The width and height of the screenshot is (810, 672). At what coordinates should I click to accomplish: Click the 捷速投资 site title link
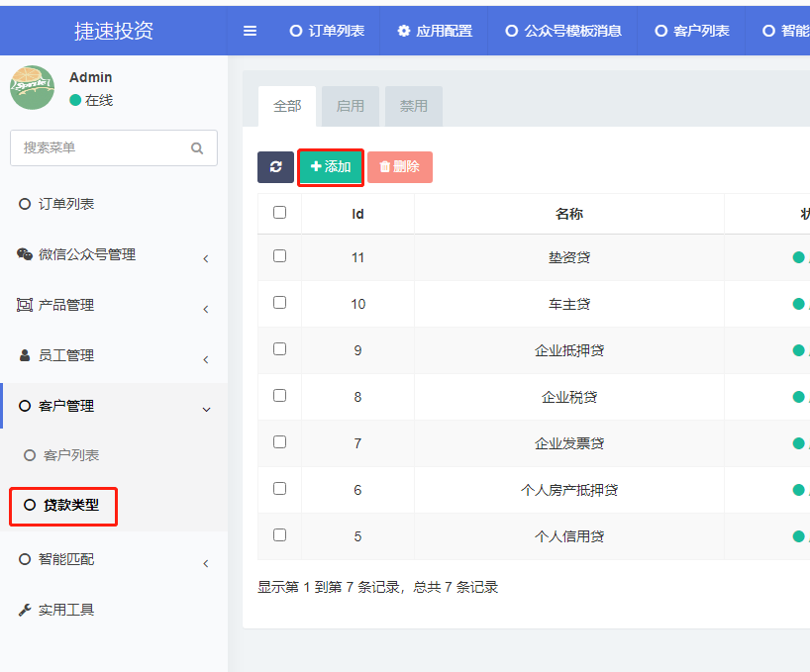point(114,31)
